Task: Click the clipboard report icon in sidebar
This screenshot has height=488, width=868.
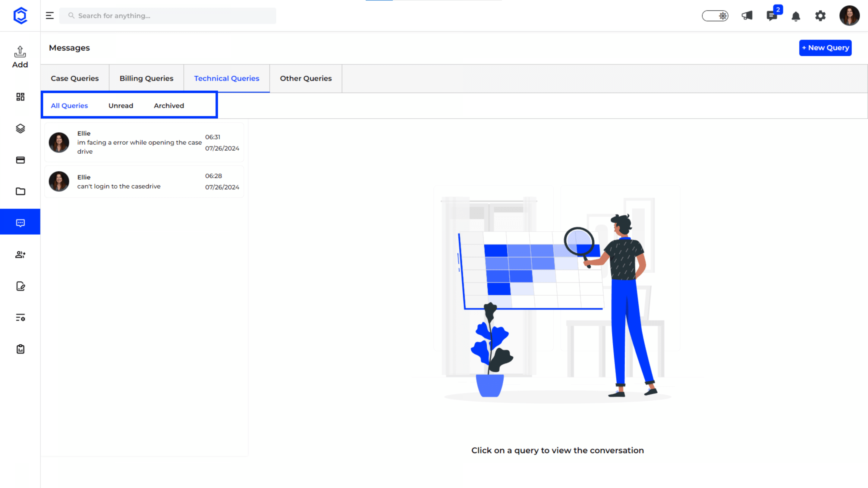Action: (x=20, y=349)
